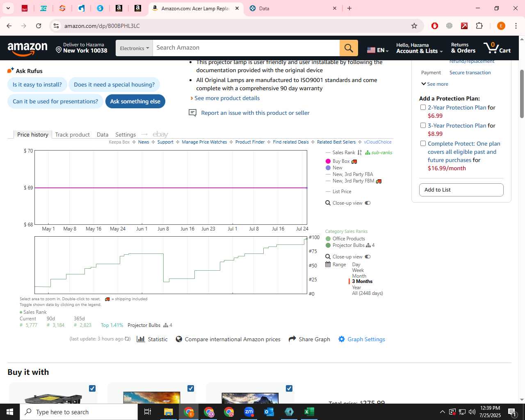
Task: Click the browser address bar URL
Action: point(102,26)
